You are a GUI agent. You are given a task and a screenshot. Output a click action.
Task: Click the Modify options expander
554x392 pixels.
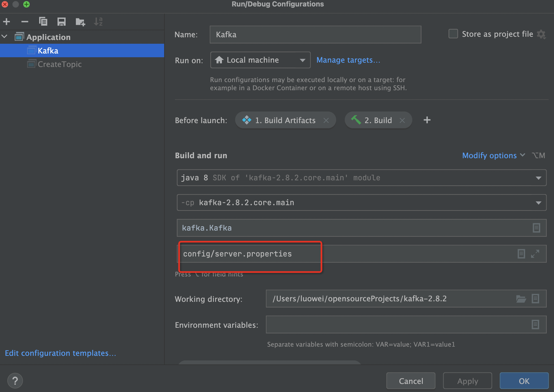(x=492, y=155)
